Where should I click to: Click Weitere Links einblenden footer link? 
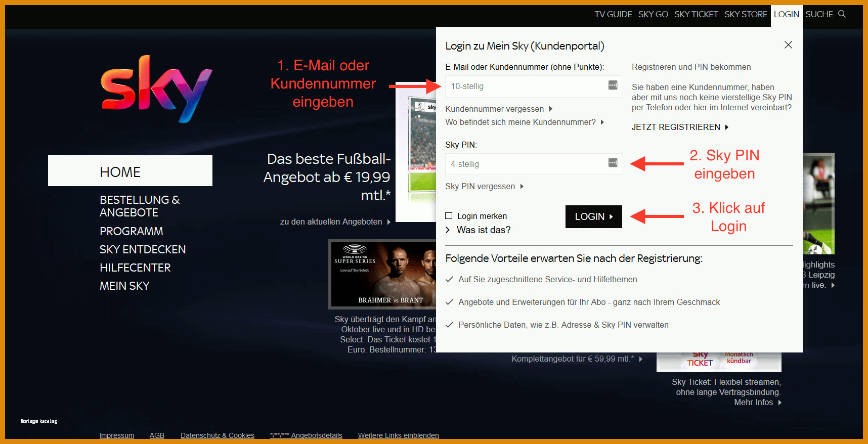(399, 435)
